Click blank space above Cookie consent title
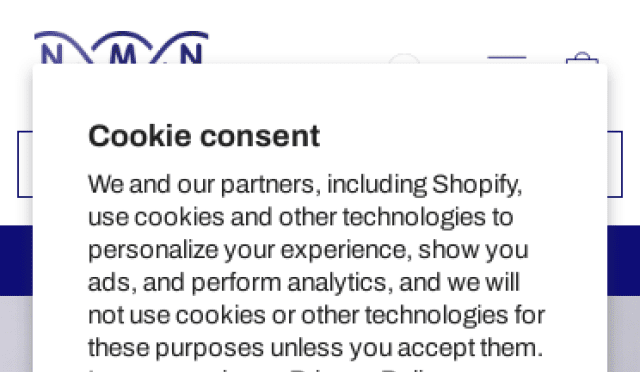The height and width of the screenshot is (372, 640). pyautogui.click(x=320, y=93)
